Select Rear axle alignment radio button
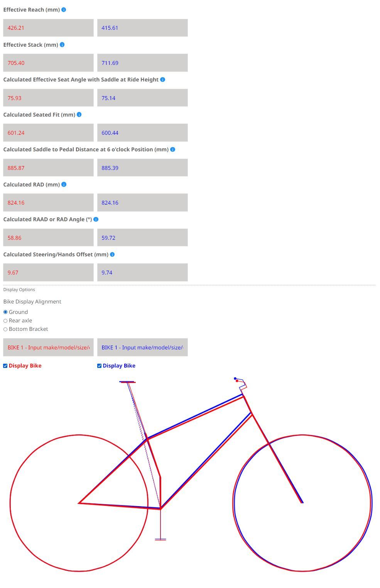 pos(5,320)
